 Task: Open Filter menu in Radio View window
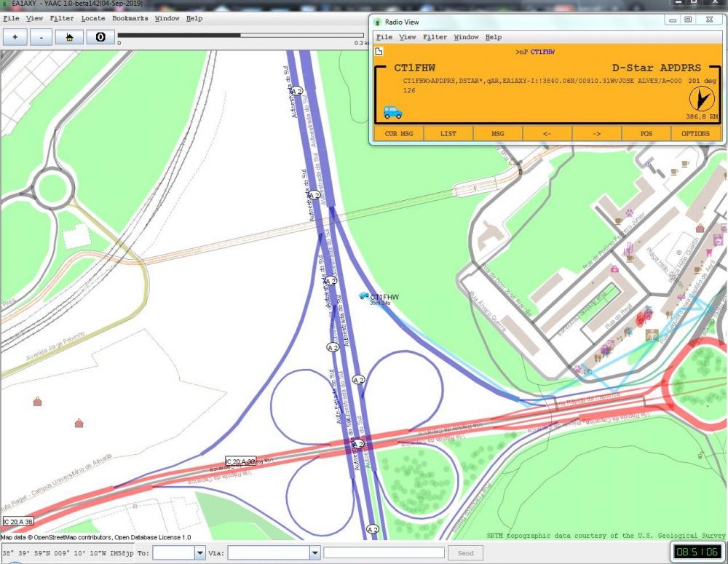pyautogui.click(x=435, y=37)
